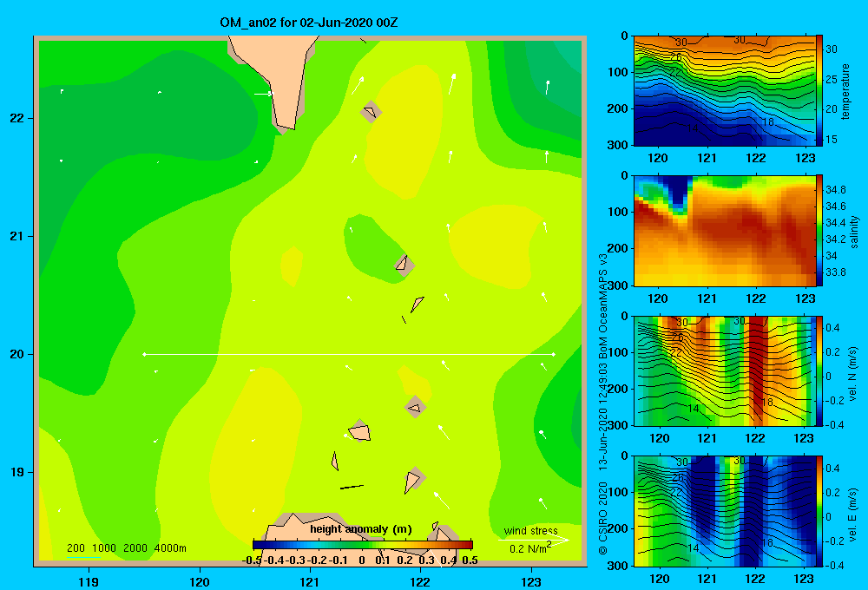Click the '122' longitude label under salinity panel

click(x=756, y=298)
